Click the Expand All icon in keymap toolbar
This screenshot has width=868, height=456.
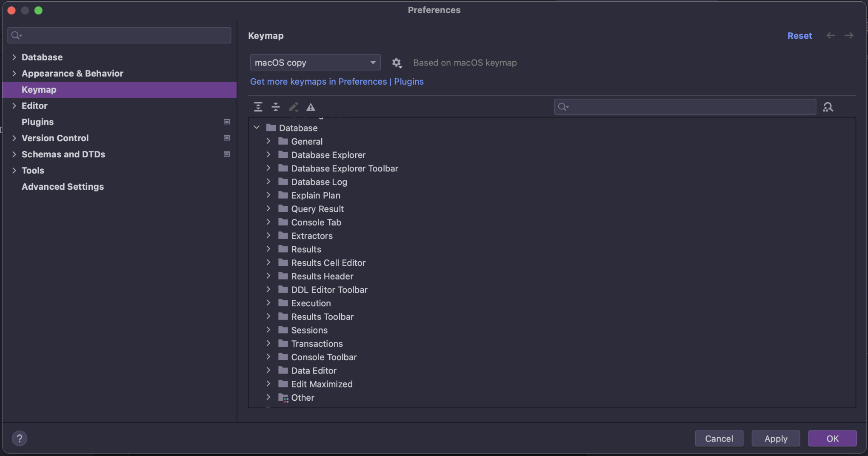(x=258, y=107)
